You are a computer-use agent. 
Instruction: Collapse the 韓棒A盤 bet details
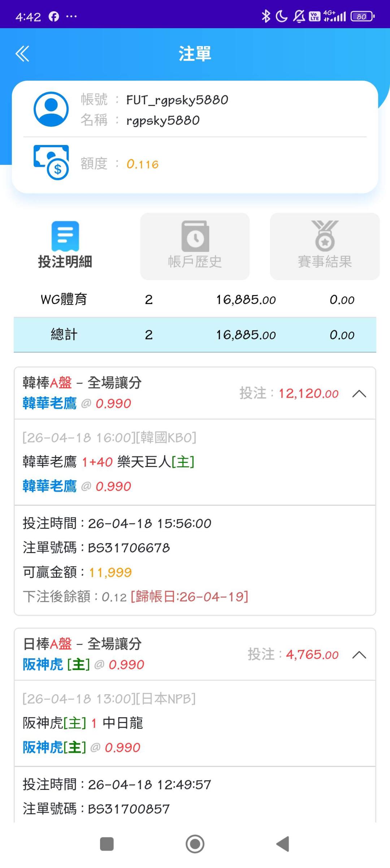[359, 394]
